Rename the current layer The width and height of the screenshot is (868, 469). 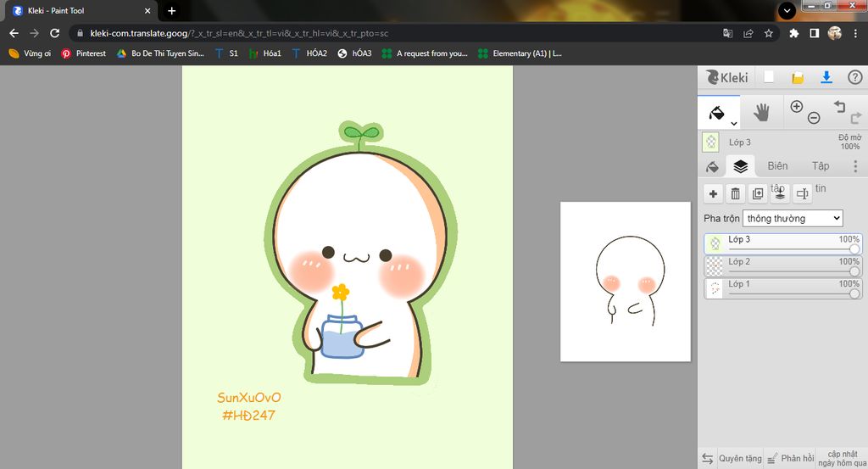tap(802, 194)
